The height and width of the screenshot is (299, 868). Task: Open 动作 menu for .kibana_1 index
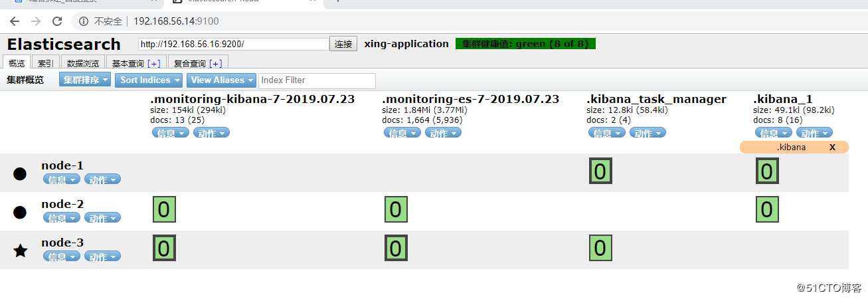click(814, 133)
